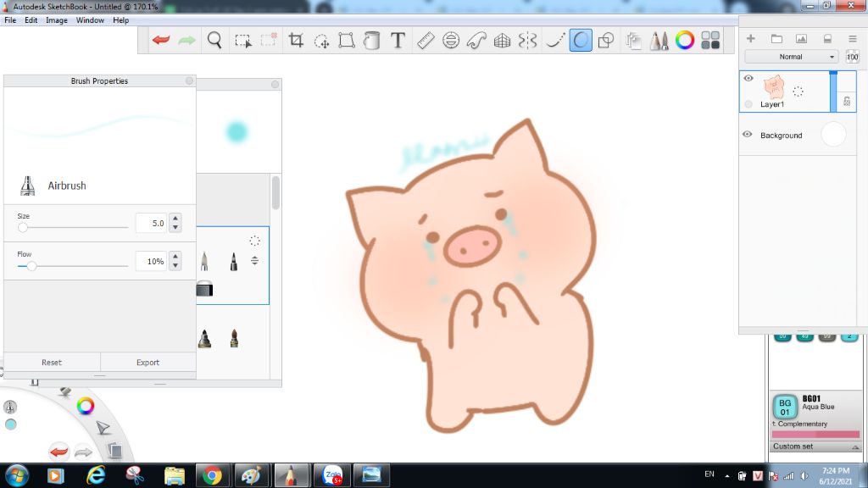Select the Layer1 thumbnail
The image size is (868, 488).
tap(774, 87)
